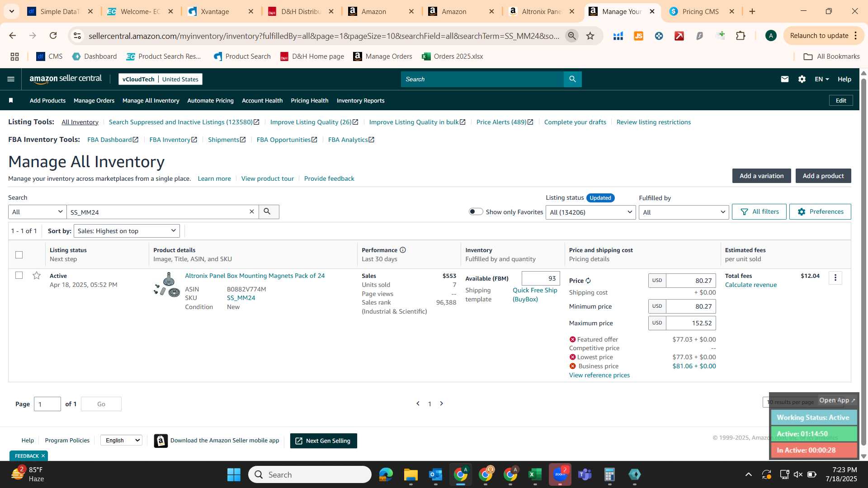Open the messages mail icon
The image size is (868, 488).
coord(784,79)
